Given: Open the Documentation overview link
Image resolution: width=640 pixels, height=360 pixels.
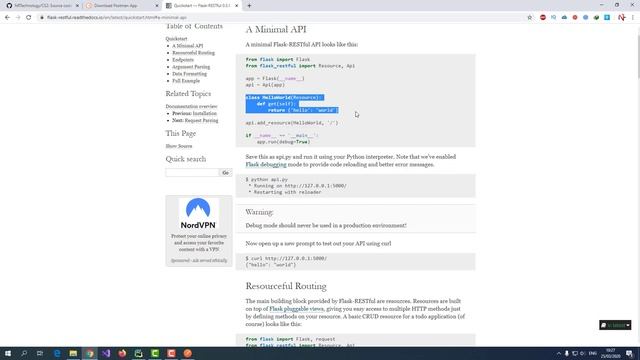Looking at the screenshot, I should point(191,107).
